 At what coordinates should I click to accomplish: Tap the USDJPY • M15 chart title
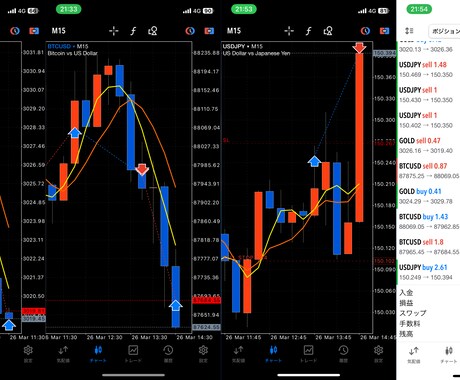click(x=243, y=46)
